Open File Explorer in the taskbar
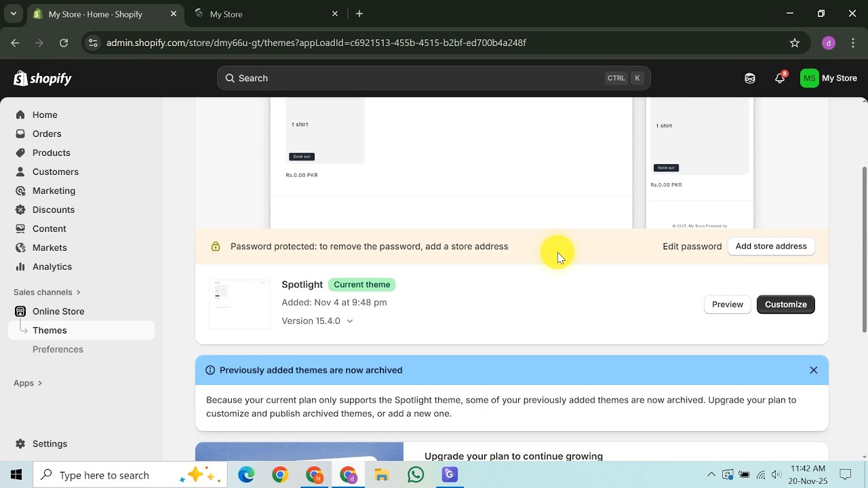The height and width of the screenshot is (488, 868). (x=382, y=475)
